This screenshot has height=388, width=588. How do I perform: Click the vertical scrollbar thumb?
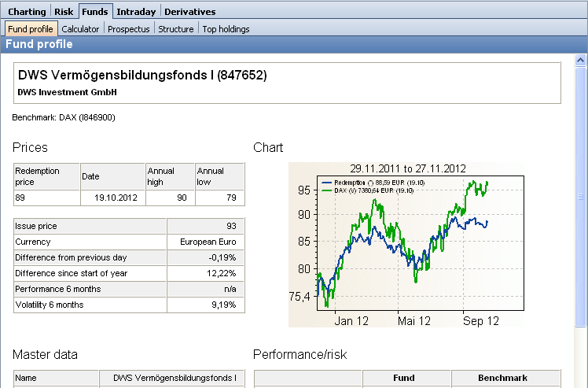click(x=581, y=197)
